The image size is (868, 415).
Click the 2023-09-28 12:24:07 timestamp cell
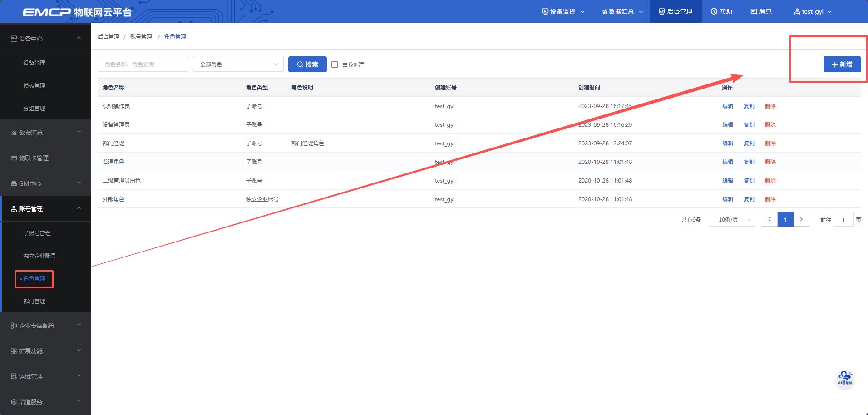coord(605,143)
